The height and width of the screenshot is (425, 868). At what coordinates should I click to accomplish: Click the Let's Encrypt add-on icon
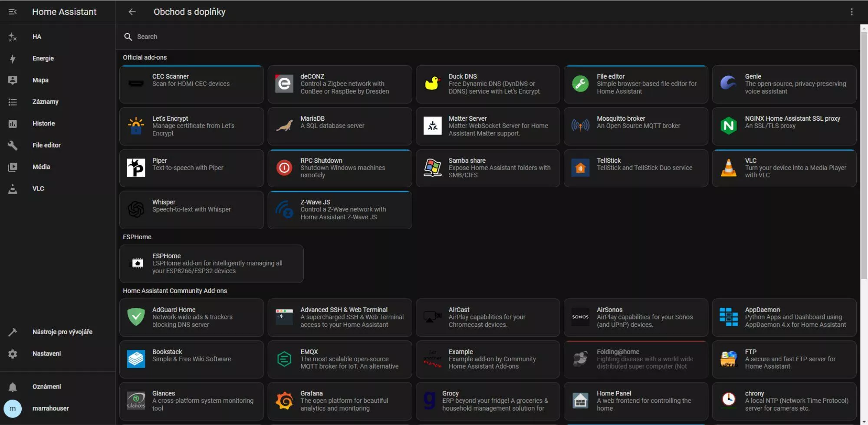pyautogui.click(x=136, y=125)
